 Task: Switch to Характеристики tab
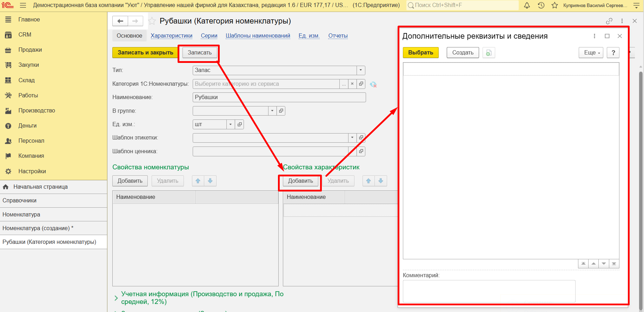click(x=171, y=36)
